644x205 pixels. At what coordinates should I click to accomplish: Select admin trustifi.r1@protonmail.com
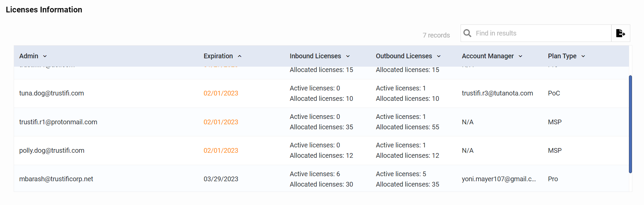pyautogui.click(x=58, y=122)
